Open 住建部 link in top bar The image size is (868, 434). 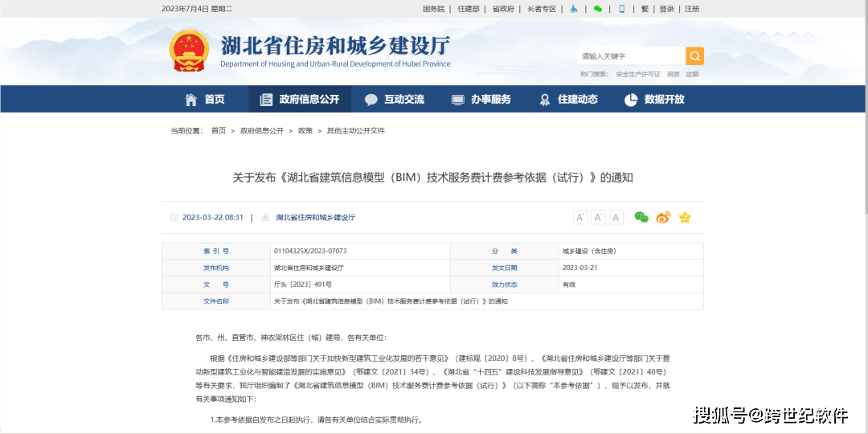[469, 9]
